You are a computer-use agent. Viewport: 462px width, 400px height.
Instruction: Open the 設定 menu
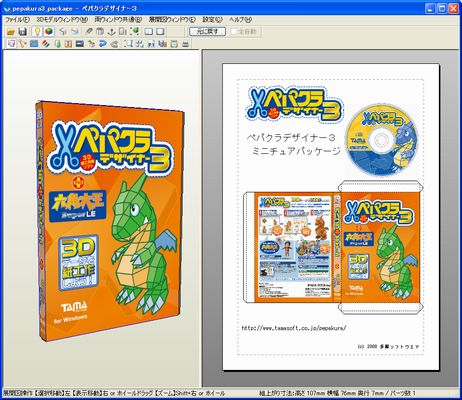(x=213, y=20)
